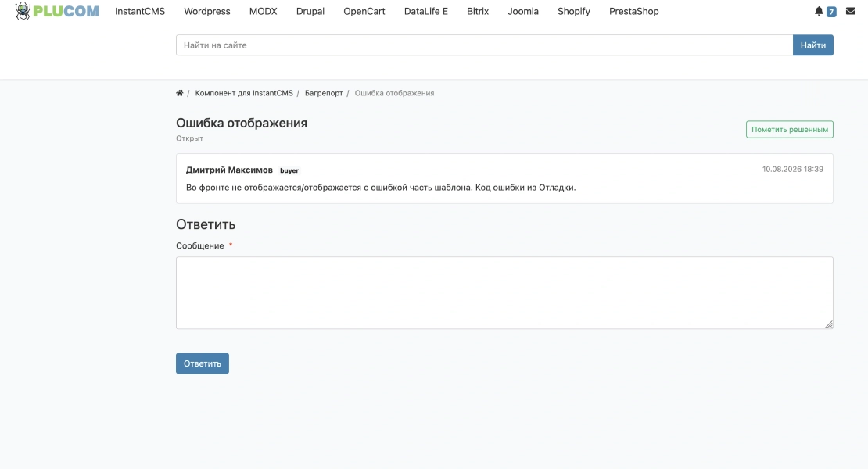Screen dimensions: 868x469
Task: Follow the 'Компонент для InstantCMS' breadcrumb link
Action: coord(244,93)
